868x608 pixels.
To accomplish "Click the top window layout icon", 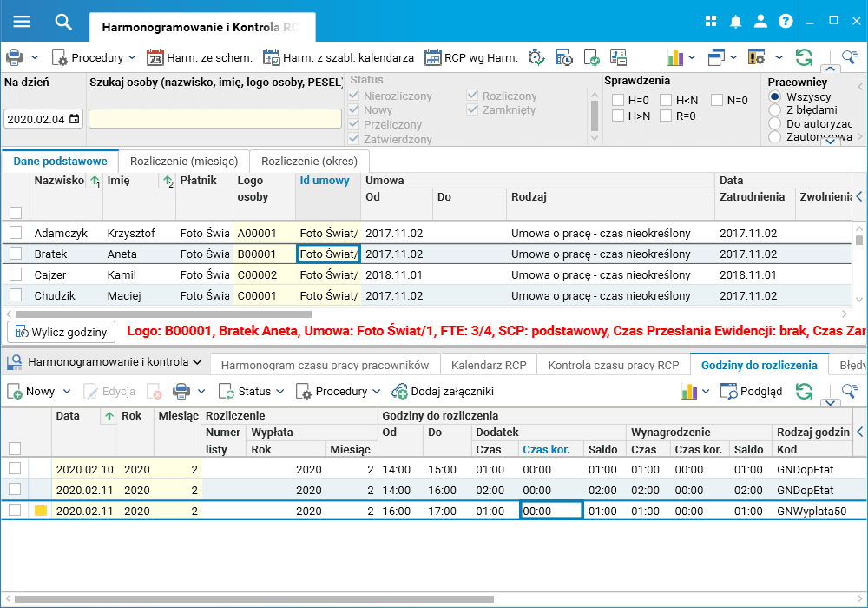I will pyautogui.click(x=716, y=57).
